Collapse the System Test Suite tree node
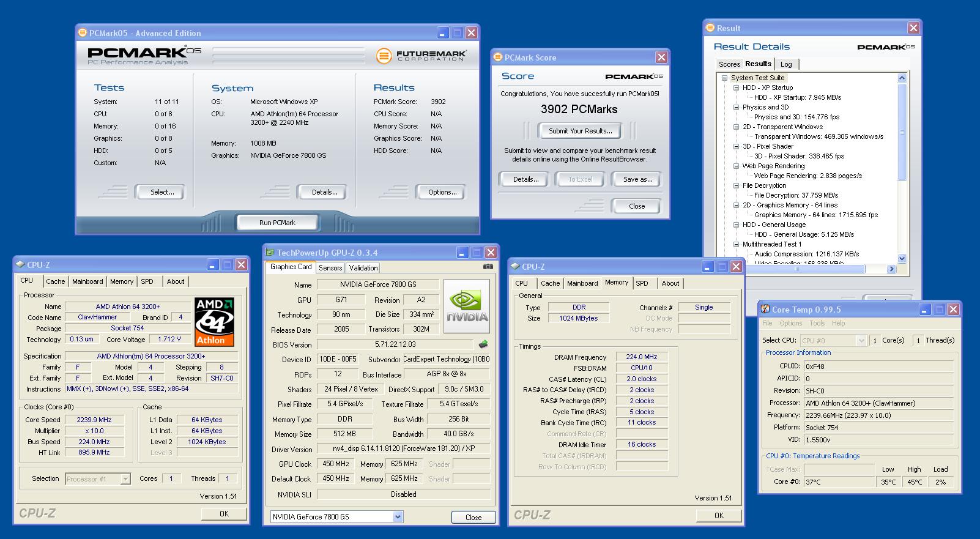This screenshot has width=980, height=539. [x=724, y=78]
